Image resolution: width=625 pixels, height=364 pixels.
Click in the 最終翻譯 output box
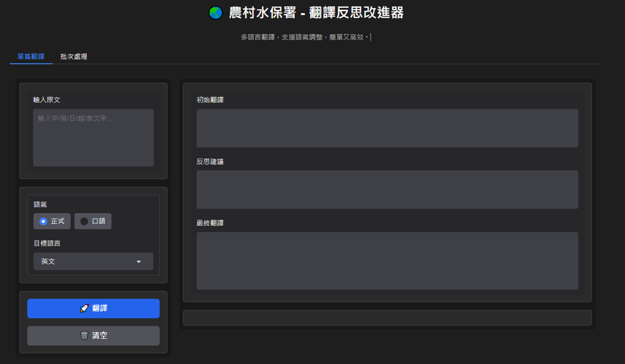[x=387, y=261]
